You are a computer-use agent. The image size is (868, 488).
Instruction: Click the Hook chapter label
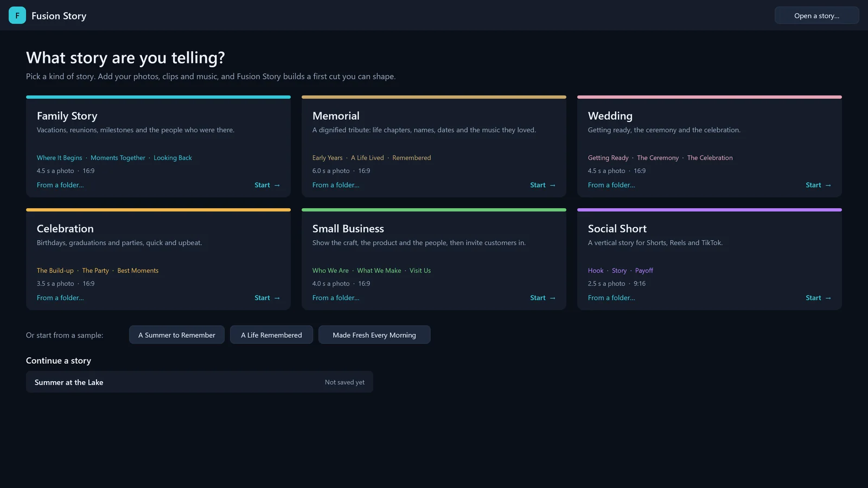[x=596, y=271]
